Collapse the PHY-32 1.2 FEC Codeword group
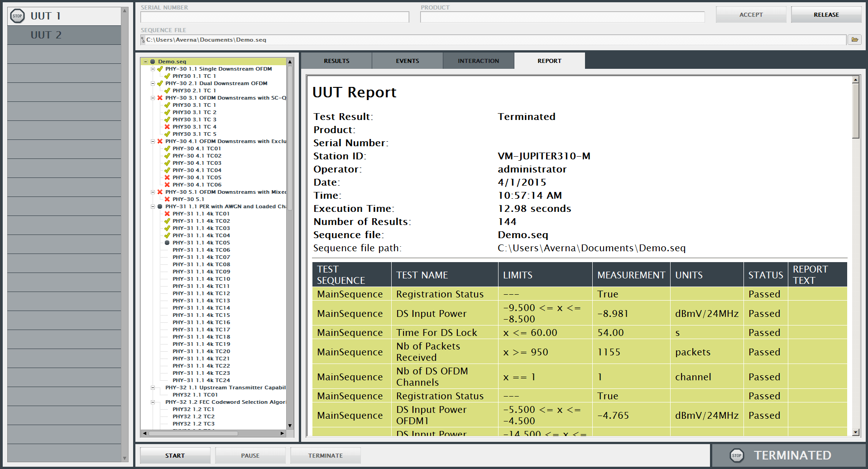This screenshot has height=469, width=868. point(153,402)
